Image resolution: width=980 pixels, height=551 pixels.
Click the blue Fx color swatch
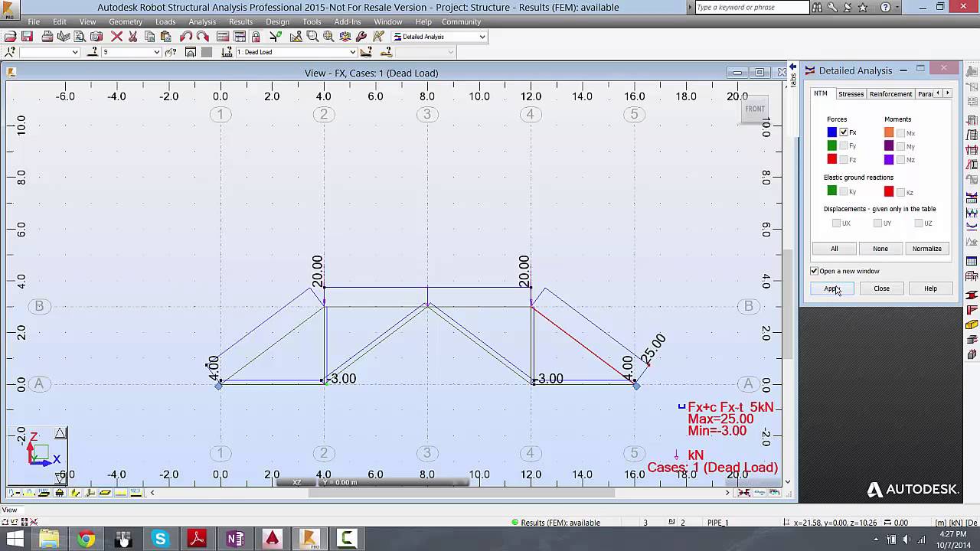pos(832,132)
